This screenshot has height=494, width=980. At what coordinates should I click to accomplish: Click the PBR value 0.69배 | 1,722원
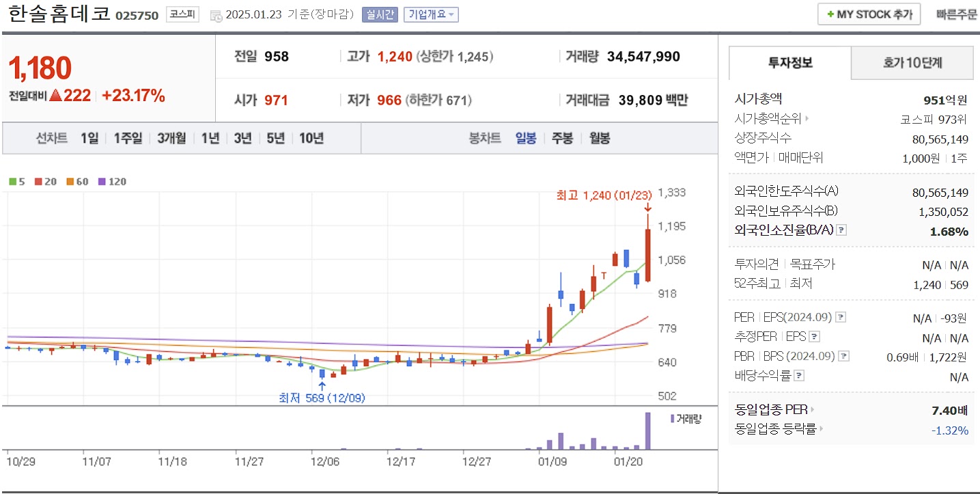pos(927,357)
